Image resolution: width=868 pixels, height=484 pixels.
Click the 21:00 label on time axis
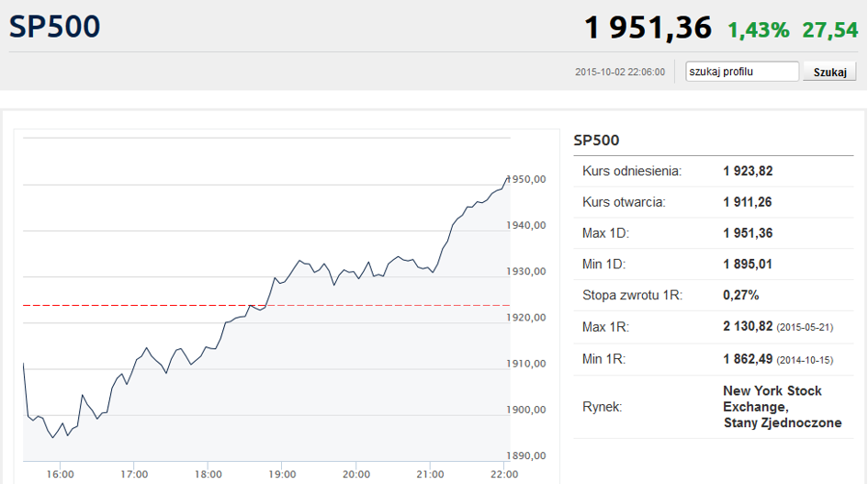(430, 474)
